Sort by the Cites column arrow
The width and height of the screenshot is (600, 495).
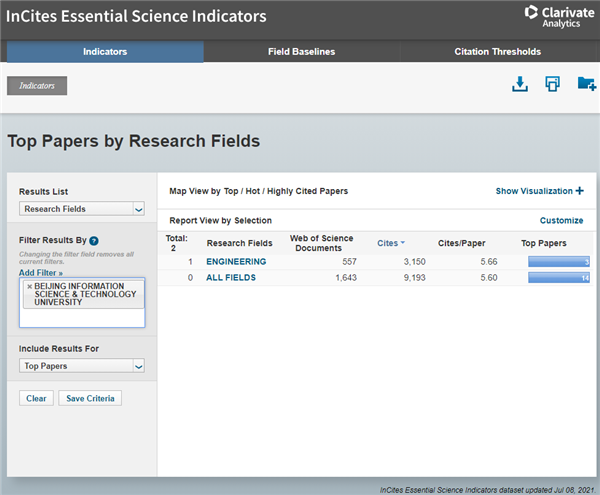[402, 243]
